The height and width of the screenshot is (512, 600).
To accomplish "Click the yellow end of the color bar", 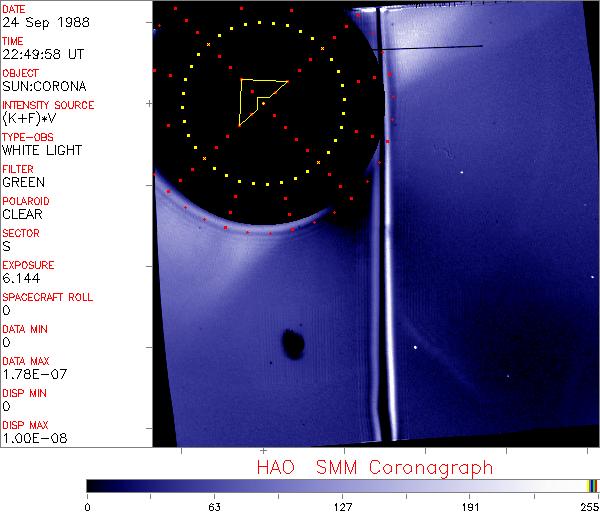I will click(590, 485).
